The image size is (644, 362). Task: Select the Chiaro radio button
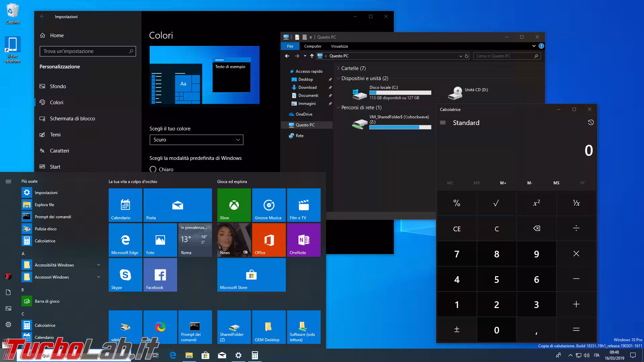coord(153,169)
